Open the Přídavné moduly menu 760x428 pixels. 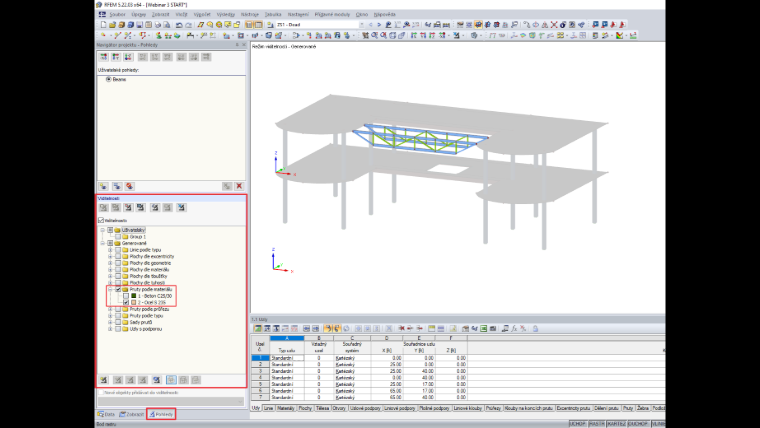[x=332, y=15]
